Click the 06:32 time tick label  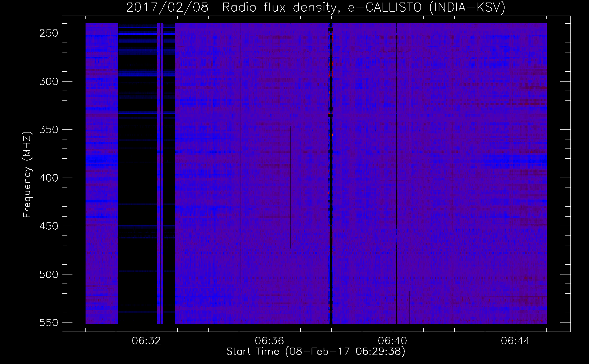point(146,341)
